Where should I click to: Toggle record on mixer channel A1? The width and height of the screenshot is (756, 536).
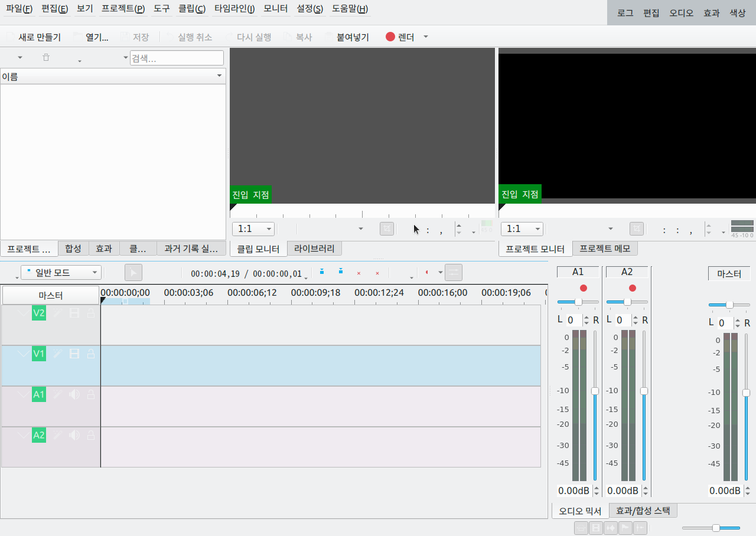click(x=584, y=288)
